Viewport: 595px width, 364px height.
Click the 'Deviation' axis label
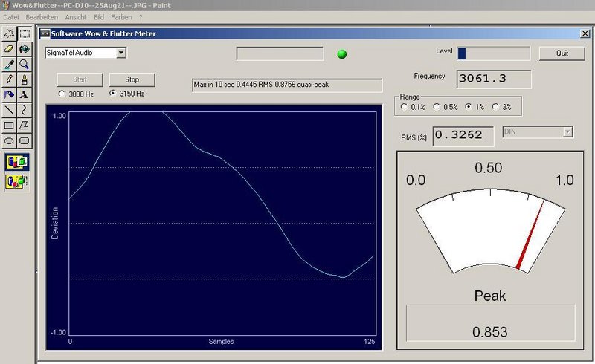tap(55, 224)
